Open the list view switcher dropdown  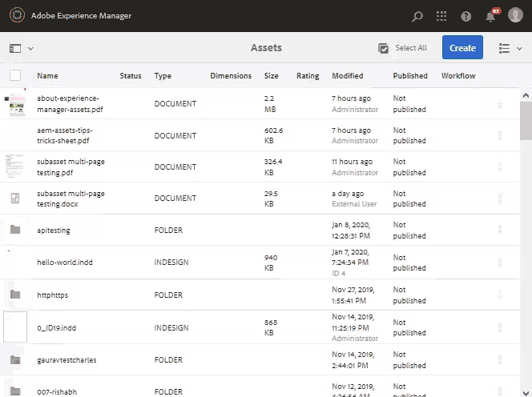point(510,48)
